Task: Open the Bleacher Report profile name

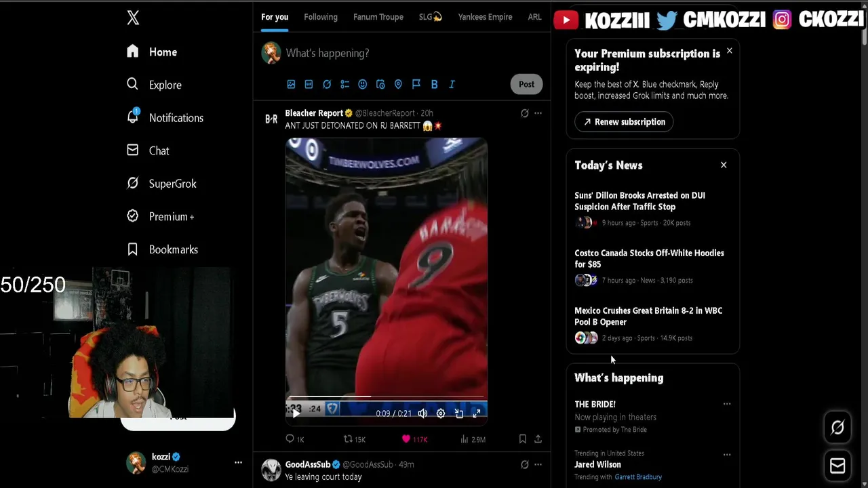Action: coord(314,113)
